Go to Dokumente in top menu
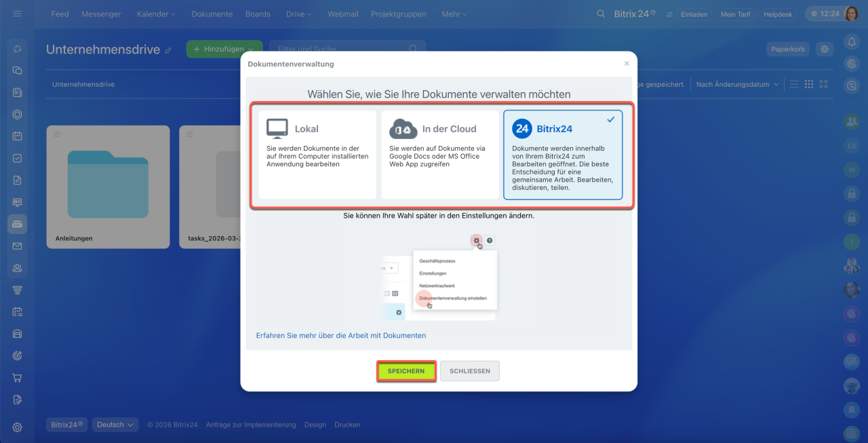Viewport: 868px width, 443px height. tap(212, 14)
